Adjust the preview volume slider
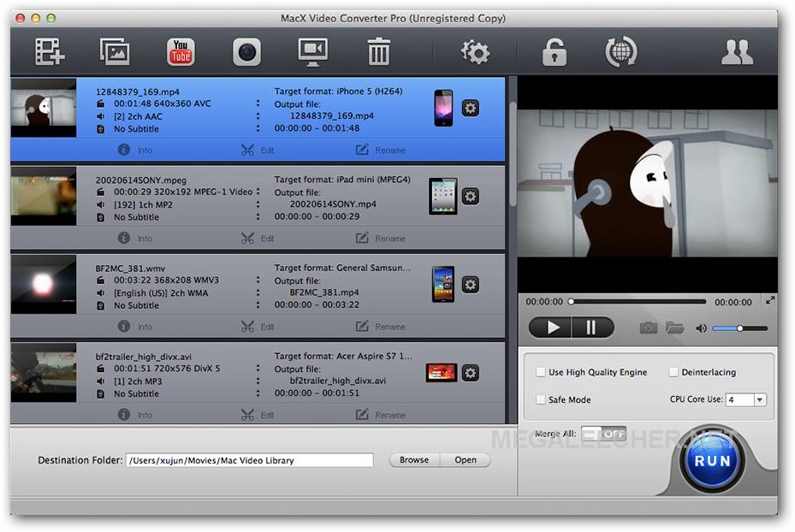795x532 pixels. [x=739, y=328]
